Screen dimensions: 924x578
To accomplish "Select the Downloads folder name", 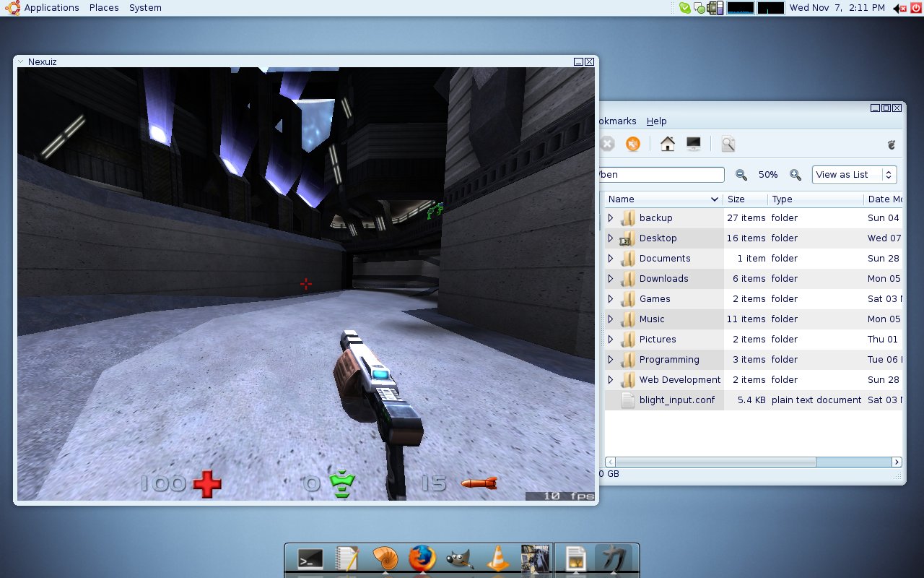I will tap(663, 278).
